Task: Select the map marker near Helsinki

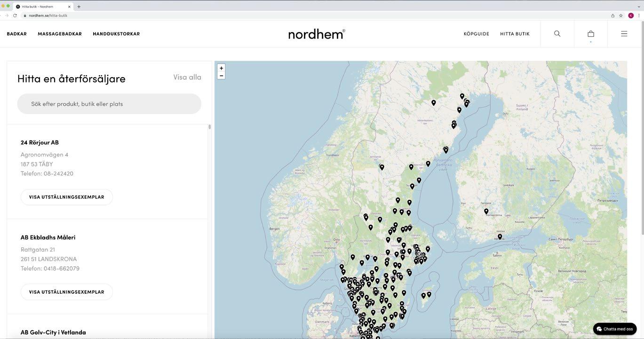Action: coord(500,237)
